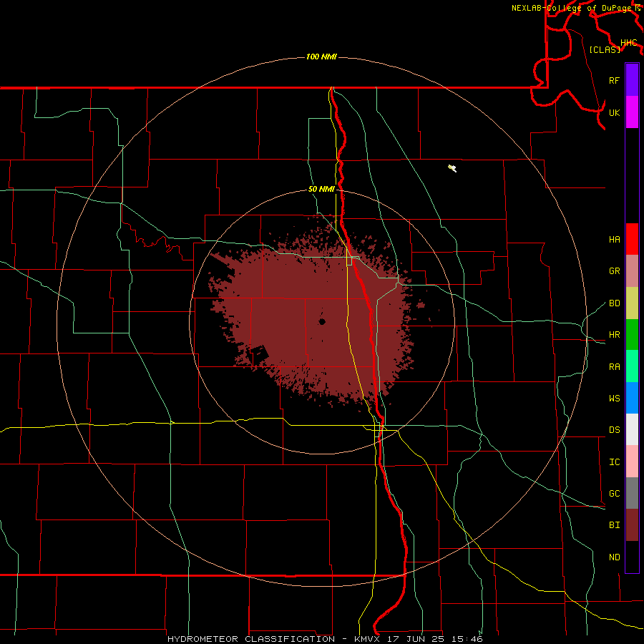Click the GR pink legend swatch
The image size is (644, 644).
632,271
